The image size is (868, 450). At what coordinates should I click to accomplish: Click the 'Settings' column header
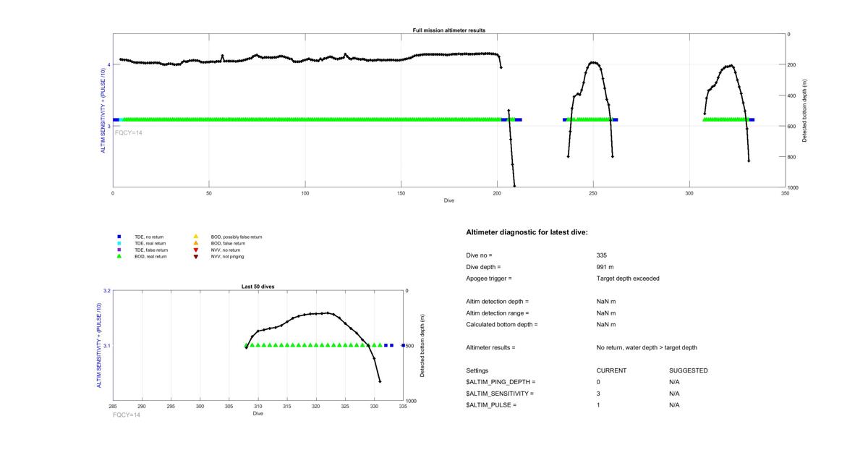(x=477, y=370)
